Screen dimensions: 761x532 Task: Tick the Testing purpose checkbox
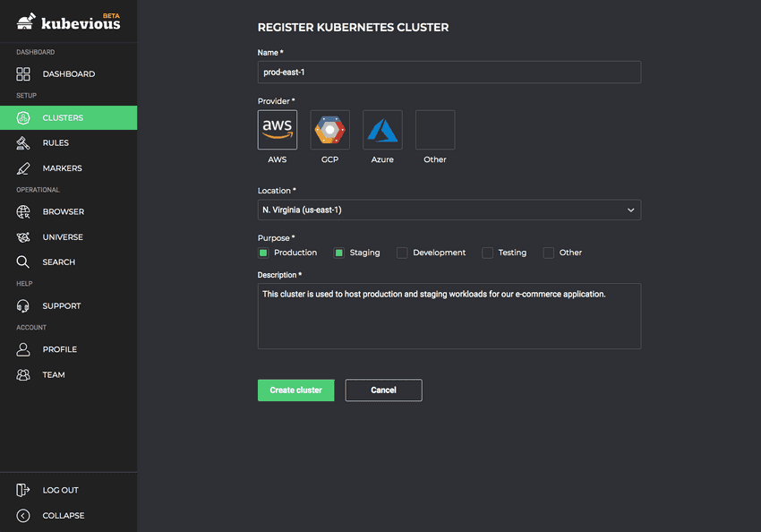(488, 253)
